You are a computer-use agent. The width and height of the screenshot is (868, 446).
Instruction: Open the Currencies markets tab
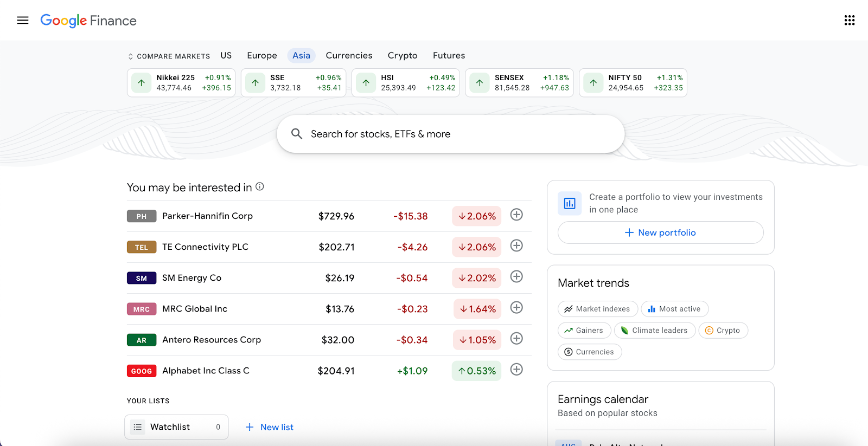click(x=349, y=55)
